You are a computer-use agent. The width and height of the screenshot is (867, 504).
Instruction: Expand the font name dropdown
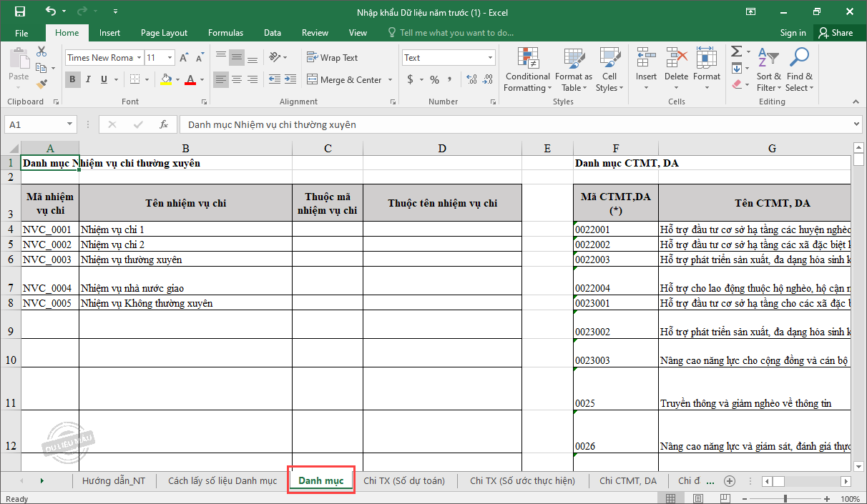coord(139,58)
